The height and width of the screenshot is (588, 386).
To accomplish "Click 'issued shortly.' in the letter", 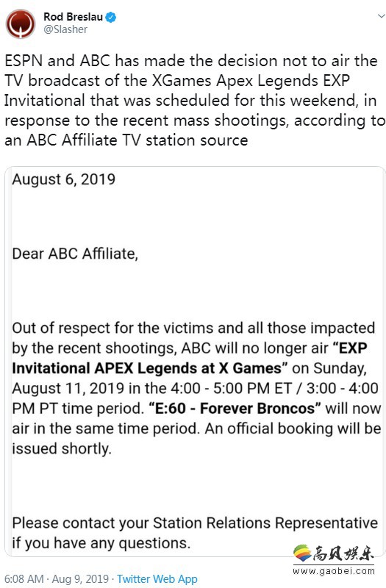I will tap(62, 448).
